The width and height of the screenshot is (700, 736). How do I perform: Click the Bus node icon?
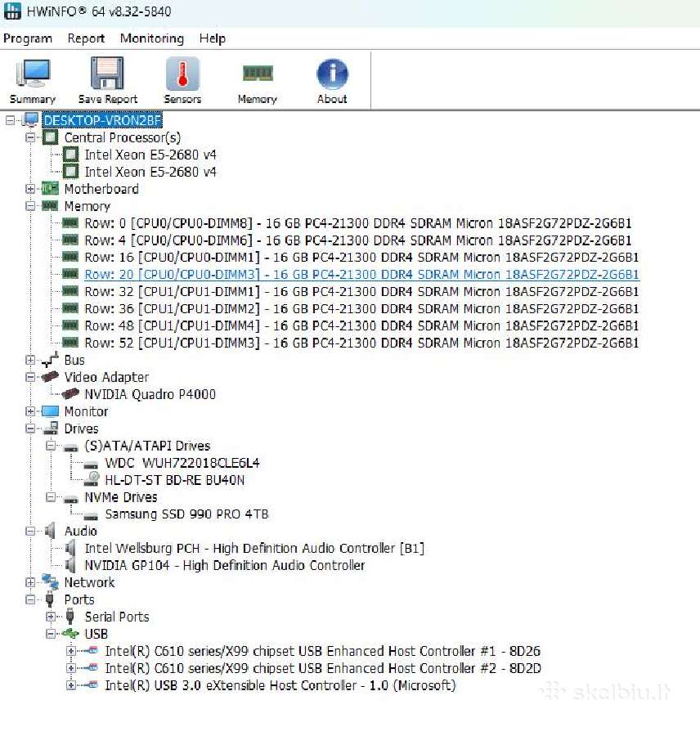(50, 360)
